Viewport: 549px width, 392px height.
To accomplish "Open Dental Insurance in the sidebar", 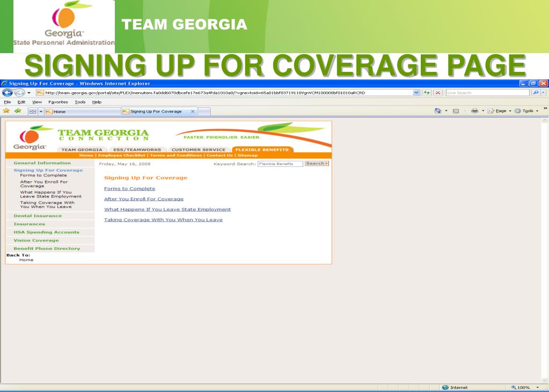I will click(x=38, y=216).
